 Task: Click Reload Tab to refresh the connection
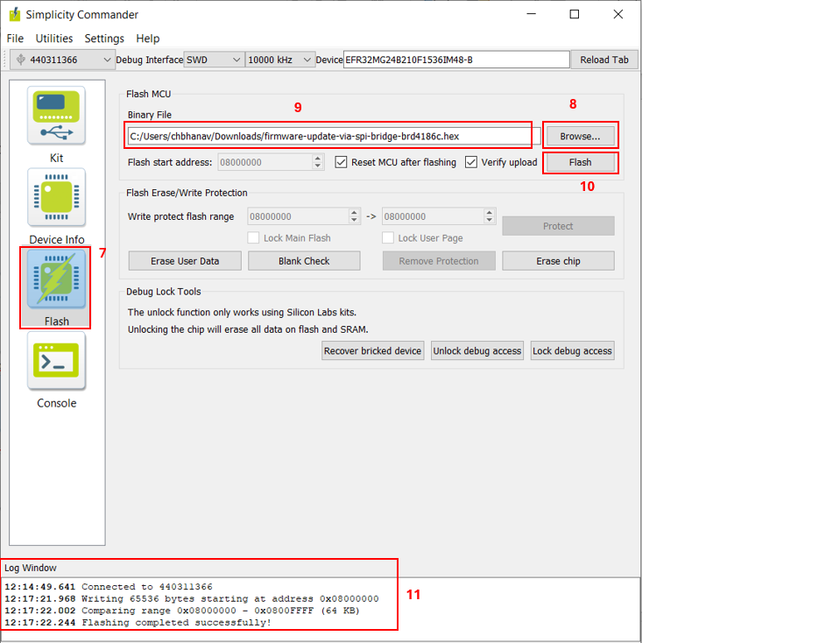click(x=604, y=59)
